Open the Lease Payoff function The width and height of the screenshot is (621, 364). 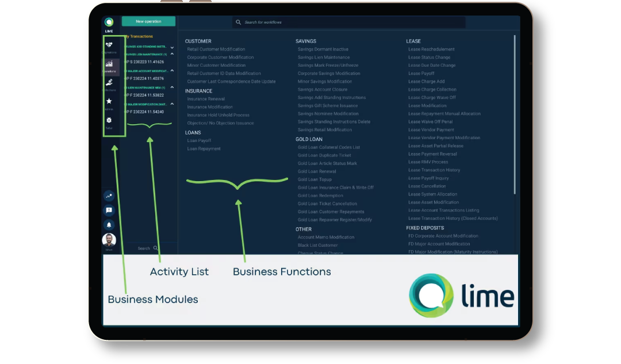(x=421, y=73)
